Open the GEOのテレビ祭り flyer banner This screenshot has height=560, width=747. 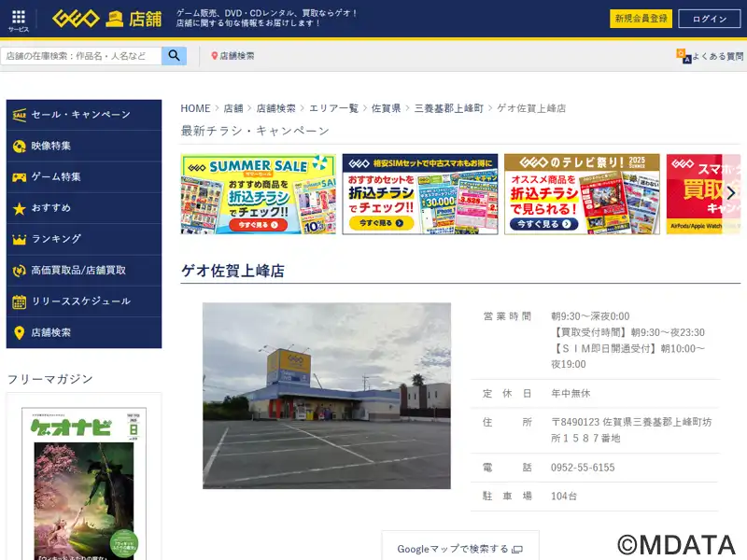pyautogui.click(x=582, y=194)
